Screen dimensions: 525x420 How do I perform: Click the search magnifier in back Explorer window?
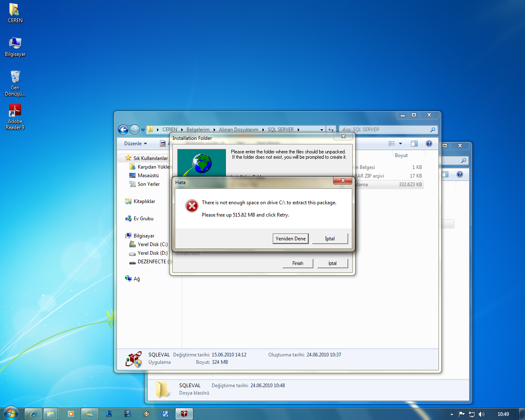coord(463,160)
